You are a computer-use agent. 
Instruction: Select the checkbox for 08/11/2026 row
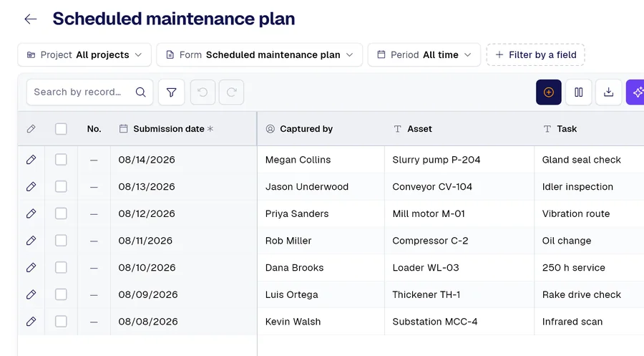coord(61,241)
